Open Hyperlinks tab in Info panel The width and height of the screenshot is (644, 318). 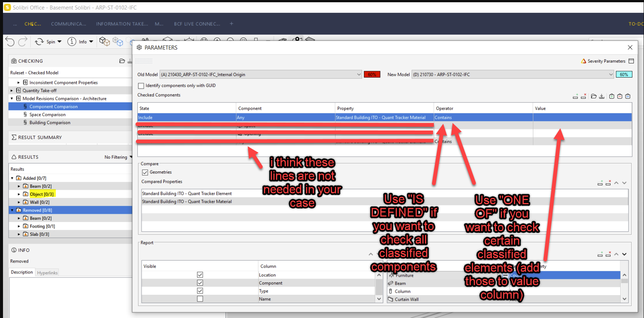(x=47, y=273)
